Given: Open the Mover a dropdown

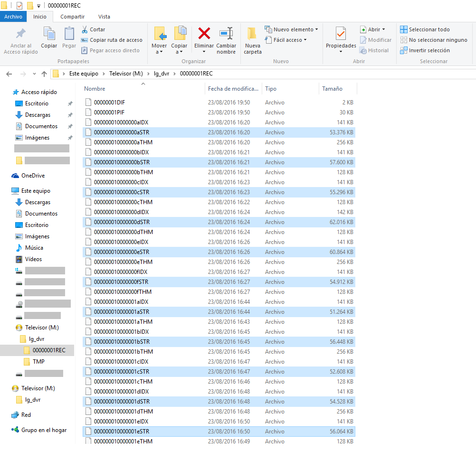Looking at the screenshot, I should pyautogui.click(x=159, y=48).
